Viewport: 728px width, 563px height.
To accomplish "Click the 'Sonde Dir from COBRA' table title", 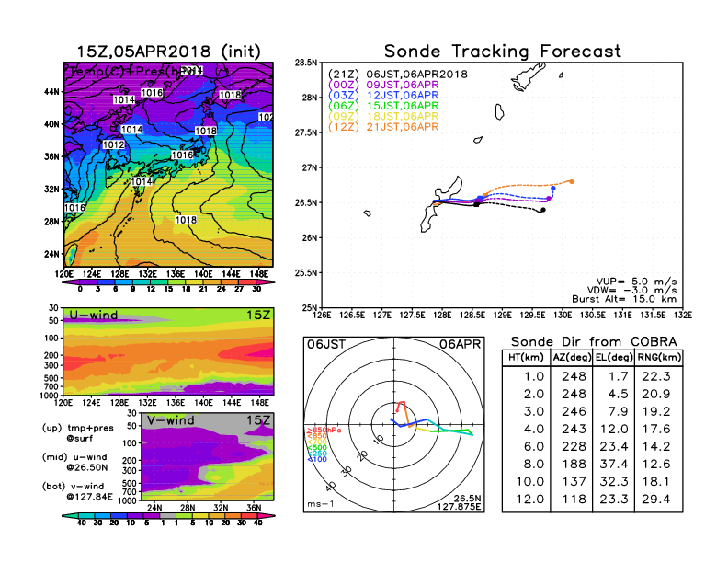I will click(594, 342).
